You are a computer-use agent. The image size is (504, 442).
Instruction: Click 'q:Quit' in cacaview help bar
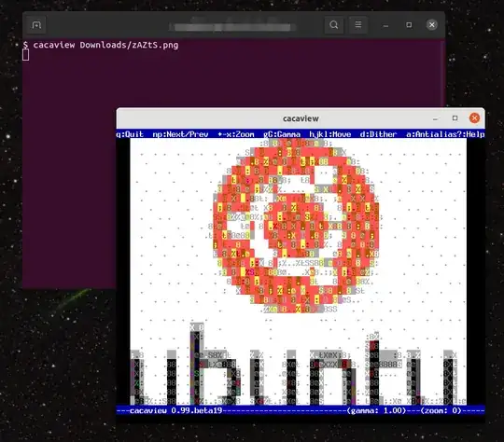[130, 134]
